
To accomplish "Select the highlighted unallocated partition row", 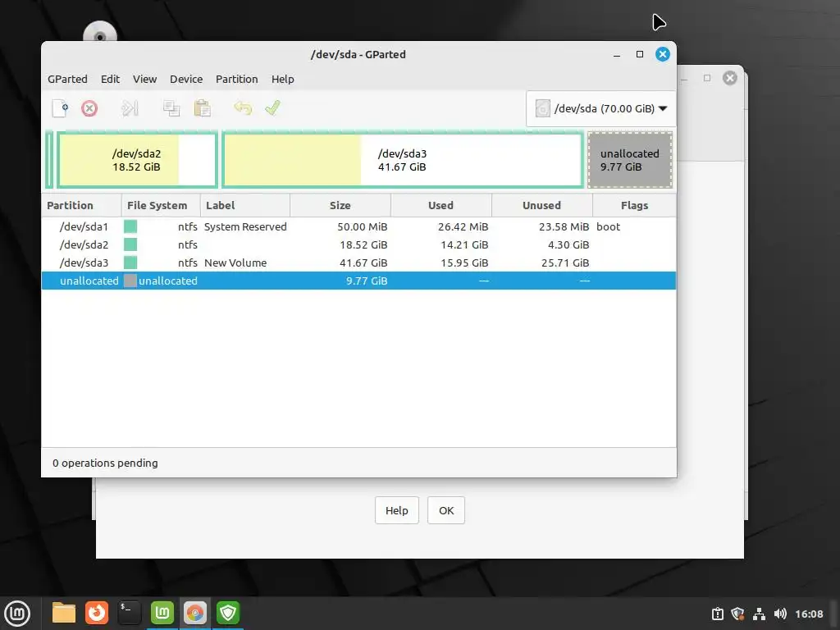I will pos(359,281).
